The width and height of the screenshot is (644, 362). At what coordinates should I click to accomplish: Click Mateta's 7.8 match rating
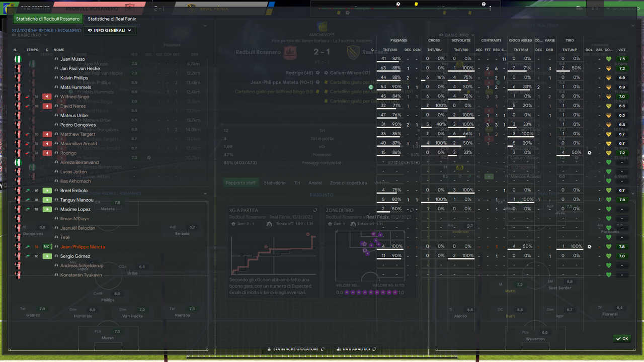622,247
